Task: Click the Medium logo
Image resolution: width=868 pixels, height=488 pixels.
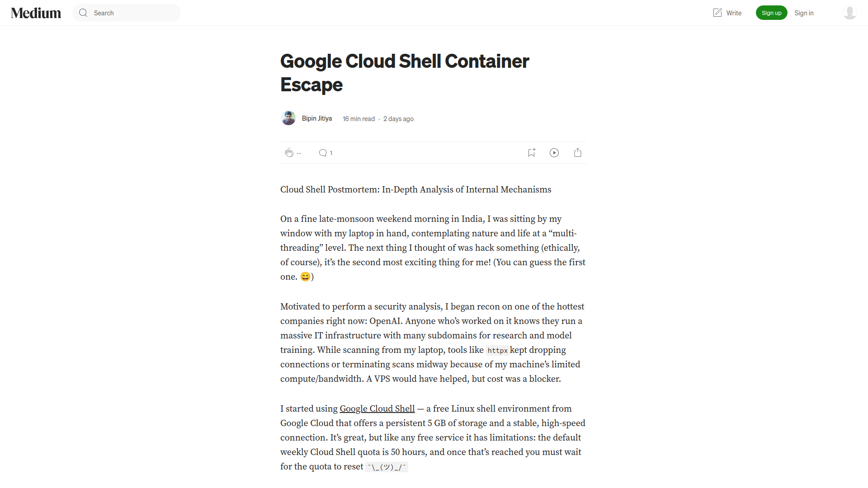Action: coord(36,13)
